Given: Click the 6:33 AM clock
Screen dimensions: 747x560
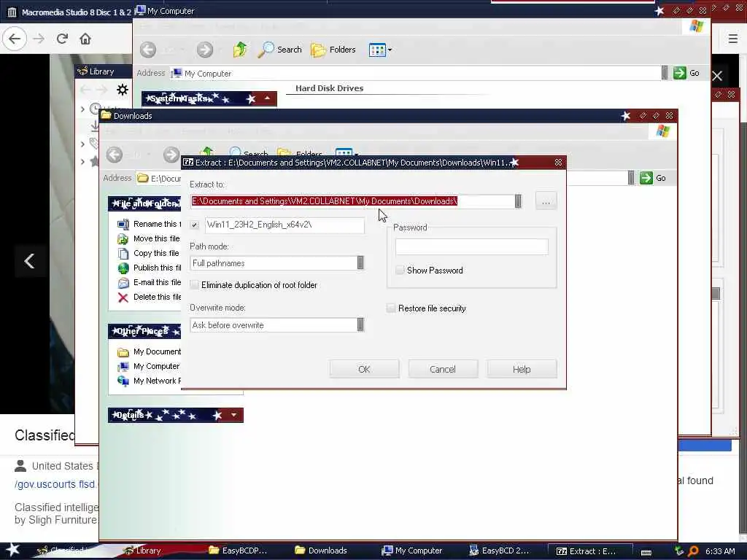Looking at the screenshot, I should (x=720, y=551).
